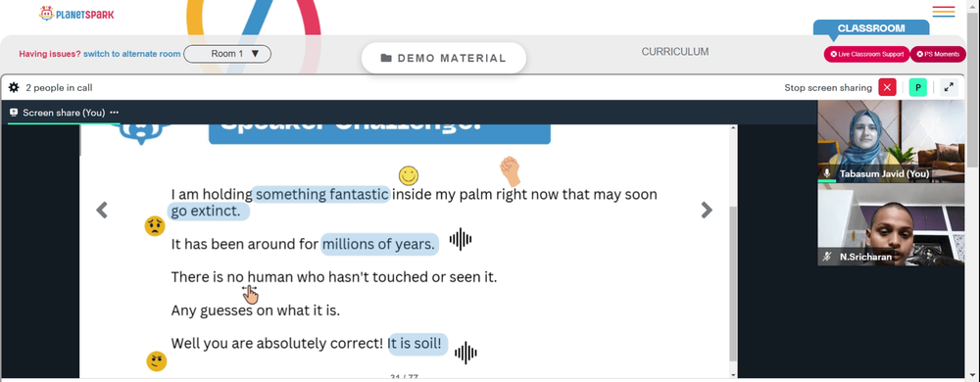Open the hamburger menu icon
The width and height of the screenshot is (980, 382).
pyautogui.click(x=943, y=12)
